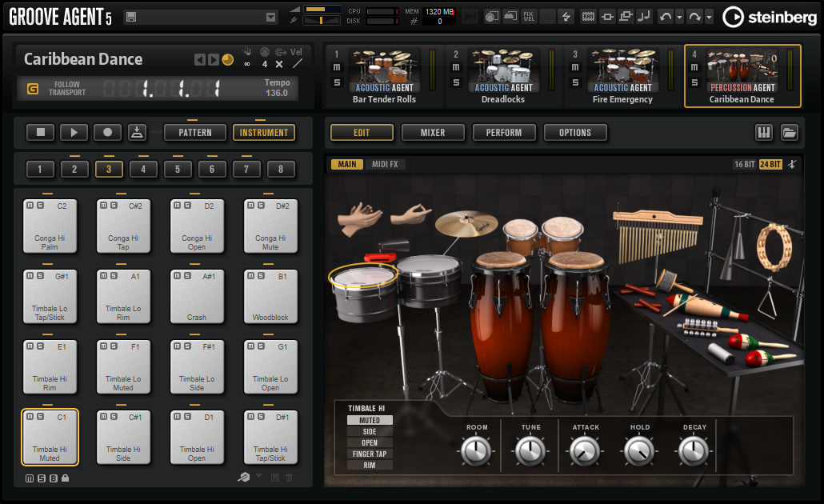Click the velocity curve line icon
This screenshot has height=504, width=824.
tap(297, 64)
